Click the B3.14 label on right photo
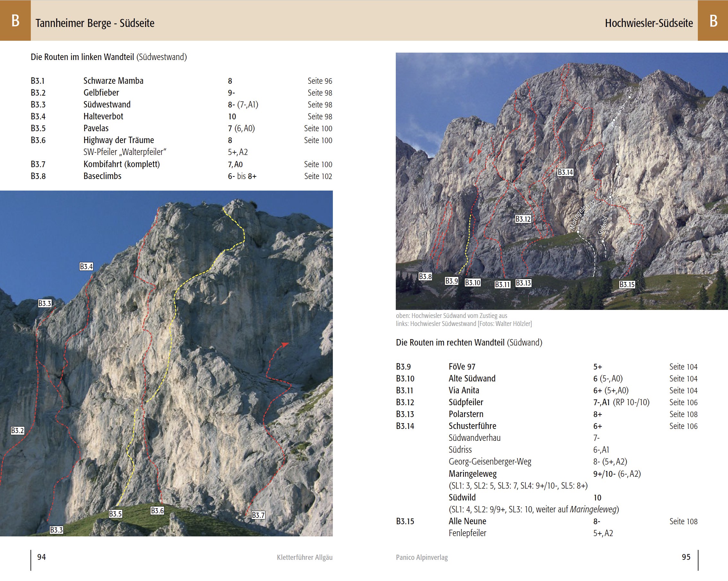The image size is (728, 581). 565,172
